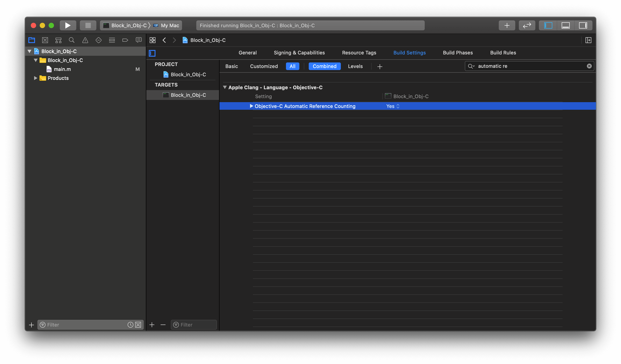
Task: Switch to Signing & Capabilities tab
Action: [299, 53]
